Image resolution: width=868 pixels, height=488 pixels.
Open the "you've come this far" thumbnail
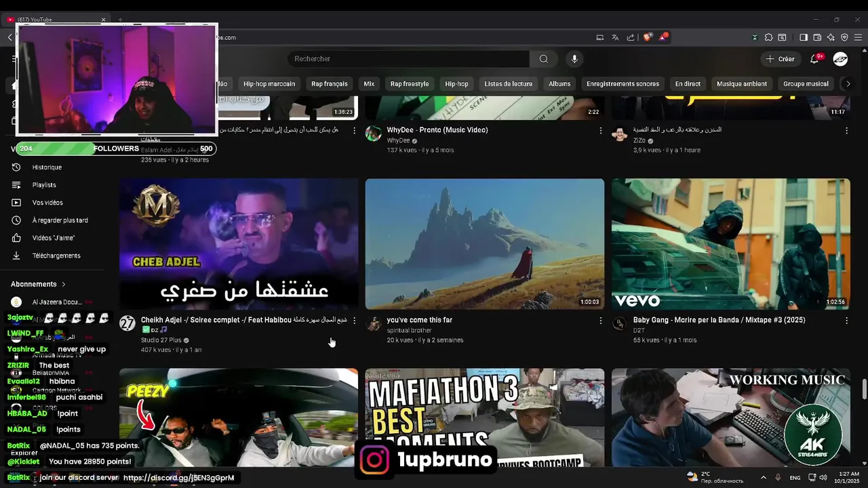(x=485, y=244)
